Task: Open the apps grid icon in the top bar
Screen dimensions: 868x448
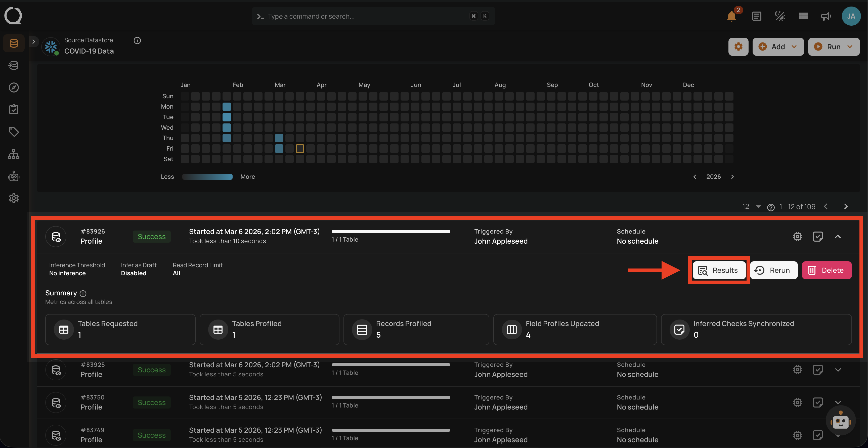Action: [x=803, y=16]
